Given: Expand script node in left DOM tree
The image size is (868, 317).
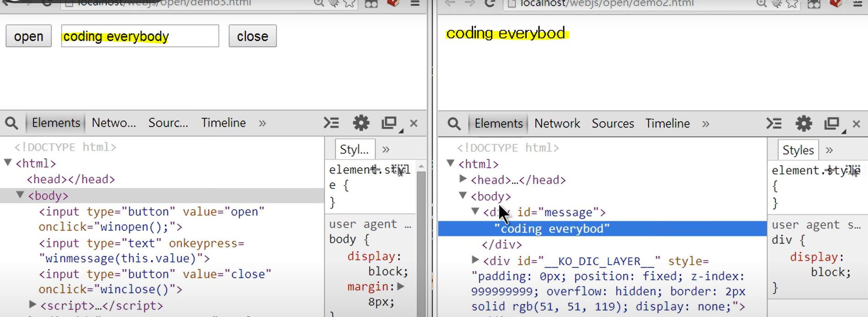Looking at the screenshot, I should point(32,304).
